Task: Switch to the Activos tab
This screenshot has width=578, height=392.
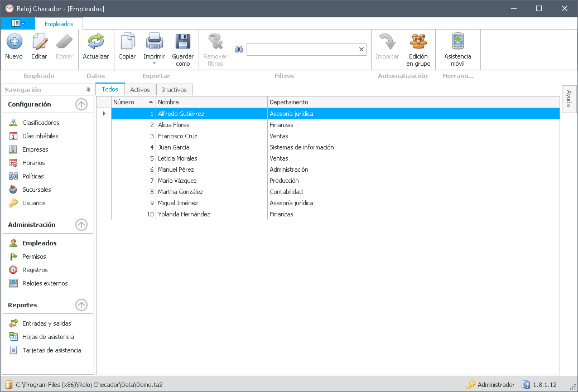Action: (x=140, y=90)
